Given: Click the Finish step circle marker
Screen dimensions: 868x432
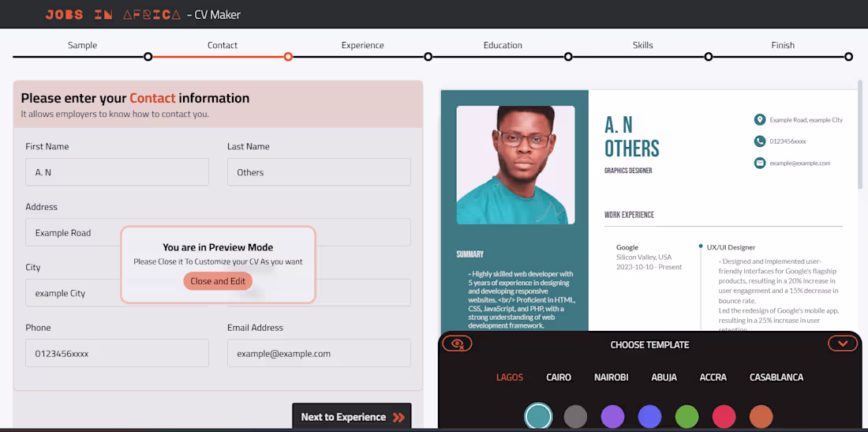Looking at the screenshot, I should 848,57.
